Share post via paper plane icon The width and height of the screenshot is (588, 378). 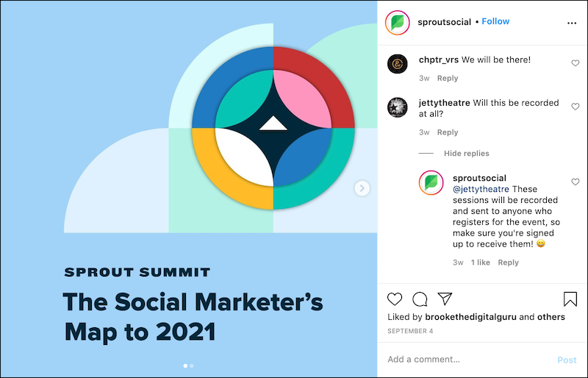point(444,299)
